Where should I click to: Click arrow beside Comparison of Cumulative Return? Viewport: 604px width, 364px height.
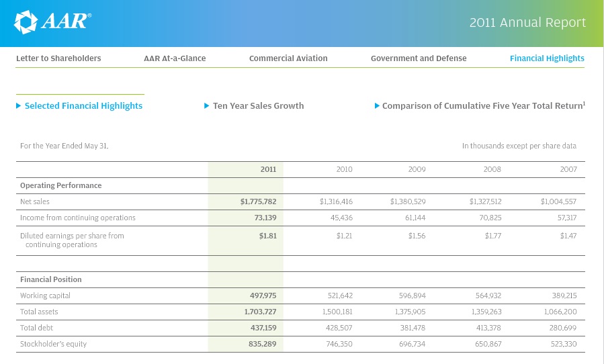coord(377,106)
